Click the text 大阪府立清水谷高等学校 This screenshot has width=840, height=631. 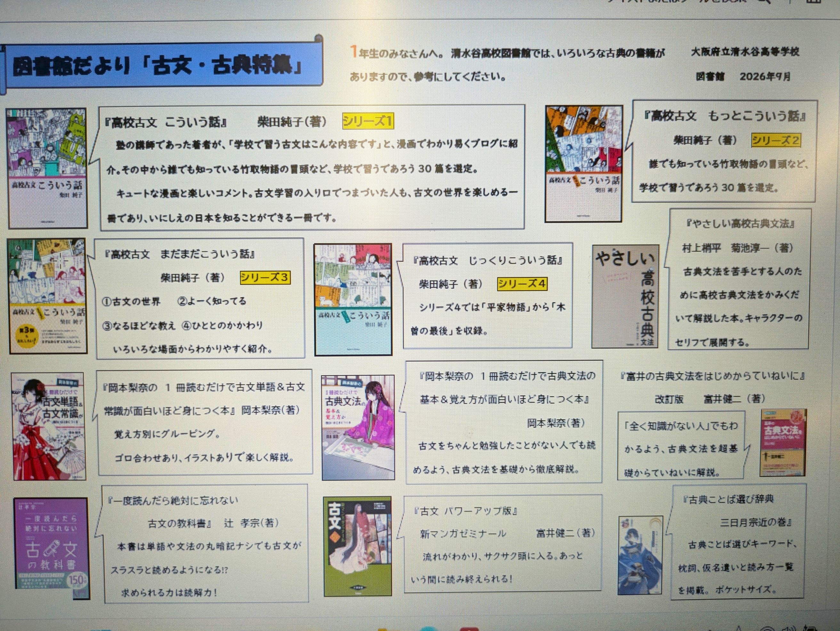point(745,52)
